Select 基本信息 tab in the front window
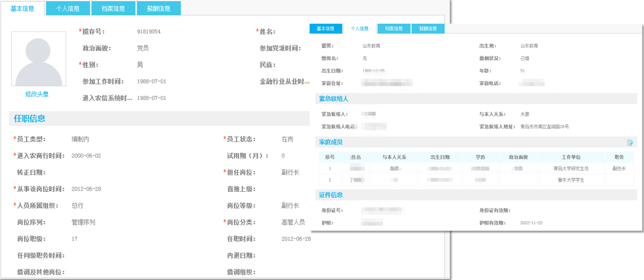The height and width of the screenshot is (280, 644). click(326, 28)
